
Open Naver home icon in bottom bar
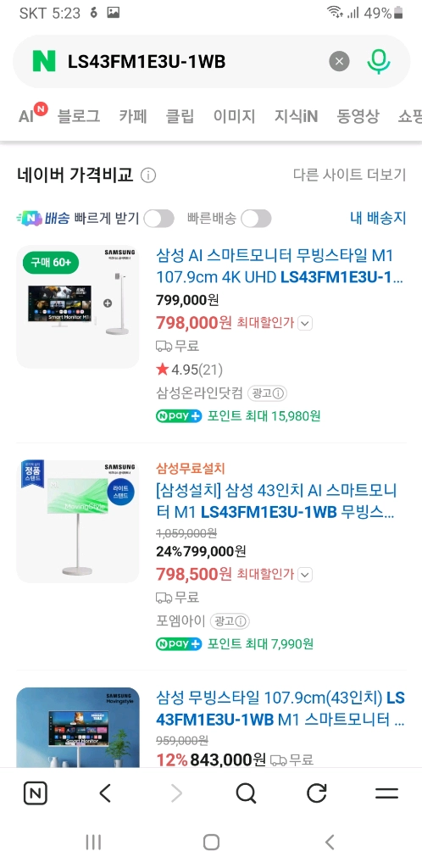36,793
